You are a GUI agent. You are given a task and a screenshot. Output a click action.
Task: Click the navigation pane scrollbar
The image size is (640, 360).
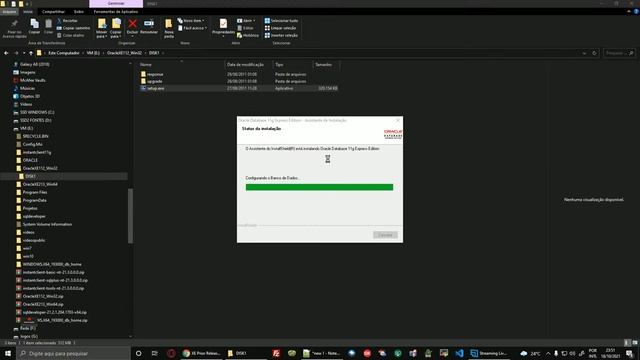(131, 216)
